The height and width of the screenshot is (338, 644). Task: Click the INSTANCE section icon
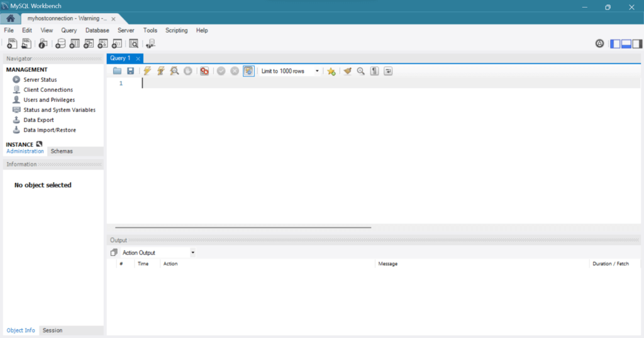tap(39, 144)
